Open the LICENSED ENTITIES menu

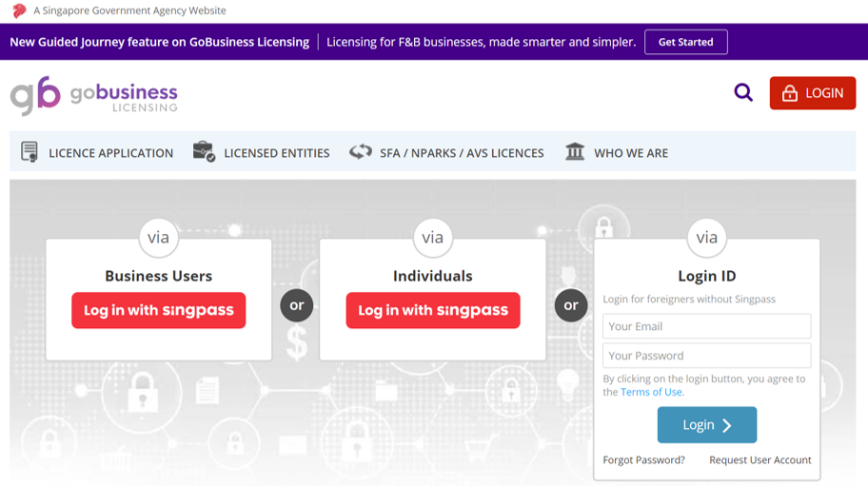click(276, 153)
